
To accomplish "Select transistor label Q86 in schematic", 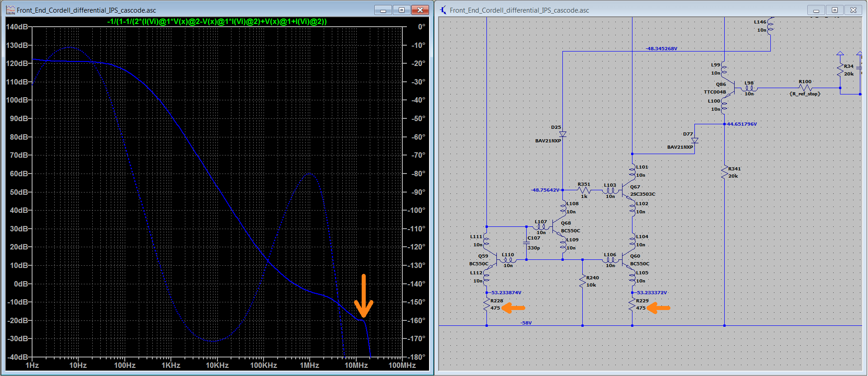I will point(721,84).
